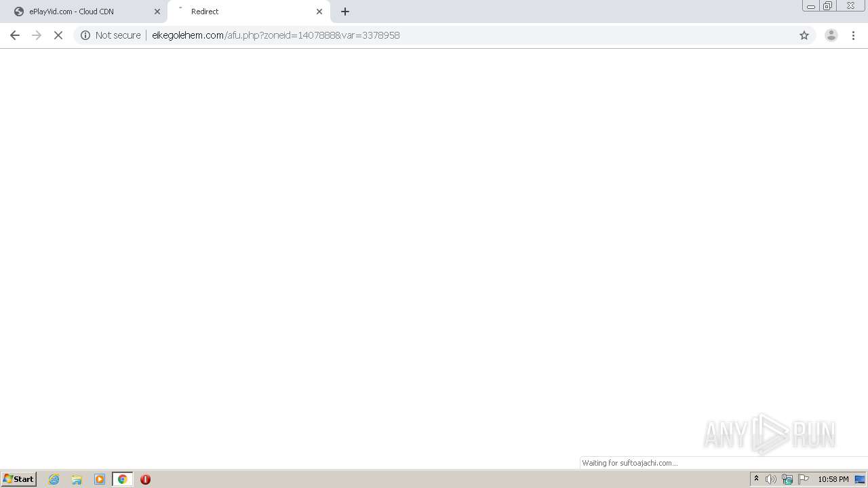Open the volume speaker tray icon
The image size is (868, 488).
coord(771,479)
